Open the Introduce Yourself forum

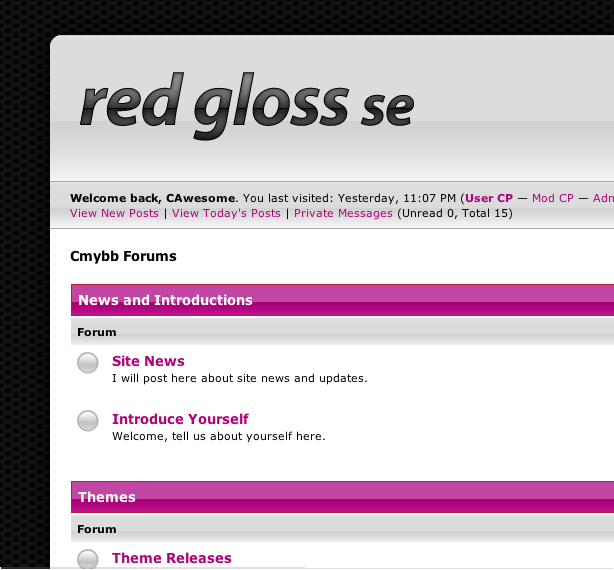coord(180,419)
